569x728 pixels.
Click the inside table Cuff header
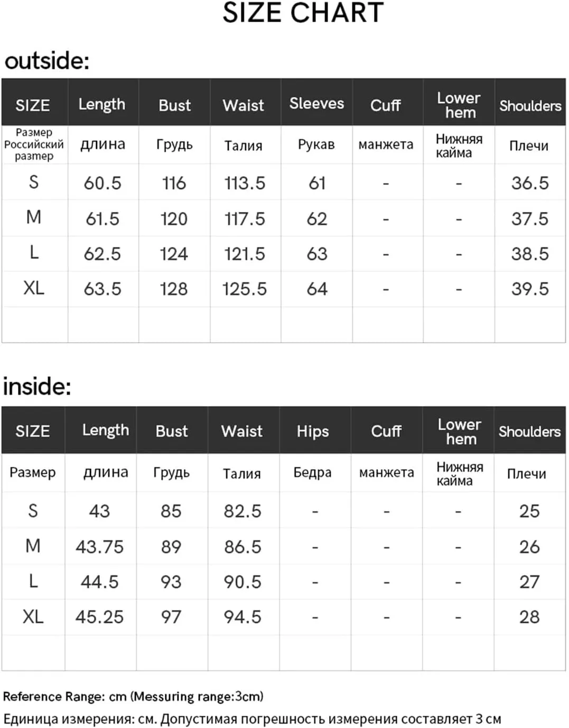(x=386, y=431)
